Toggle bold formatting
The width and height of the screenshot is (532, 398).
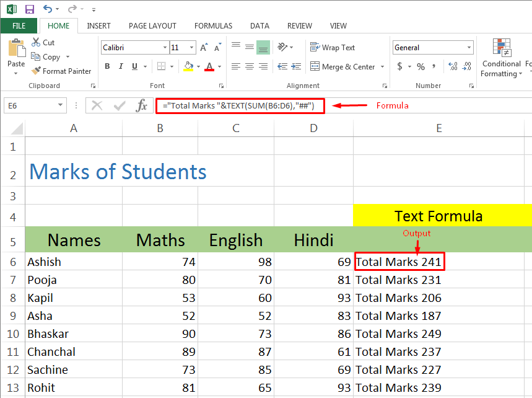tap(107, 66)
